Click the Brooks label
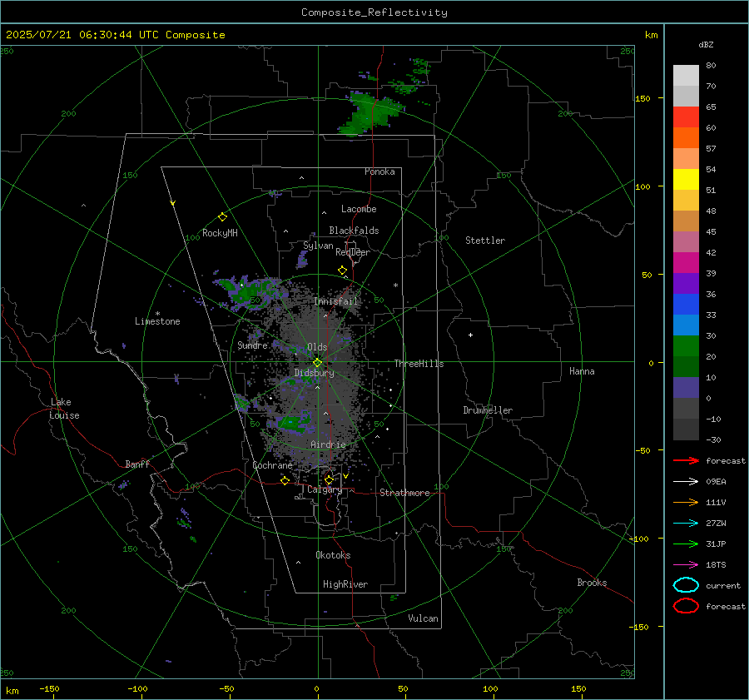 pyautogui.click(x=592, y=583)
